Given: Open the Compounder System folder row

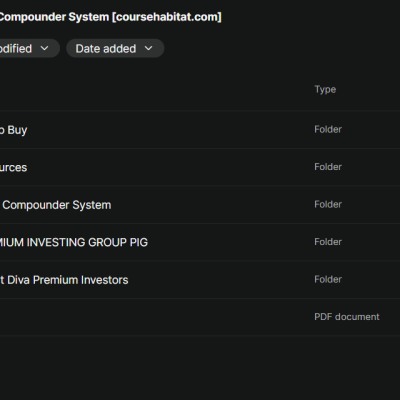Looking at the screenshot, I should tap(200, 205).
